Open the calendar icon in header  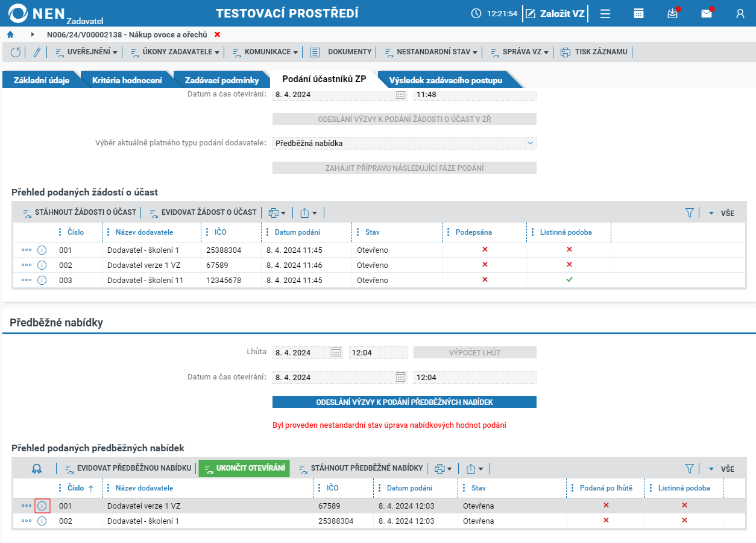(x=639, y=13)
